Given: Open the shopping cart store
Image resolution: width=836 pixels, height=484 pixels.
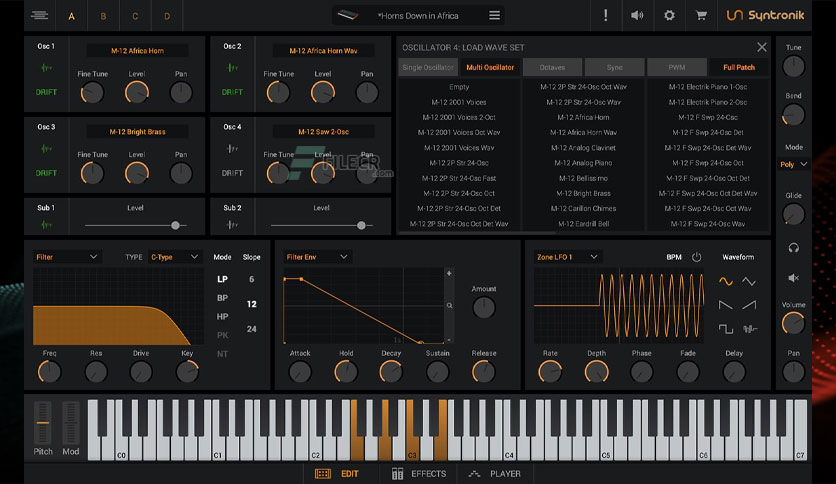Looking at the screenshot, I should pos(701,16).
